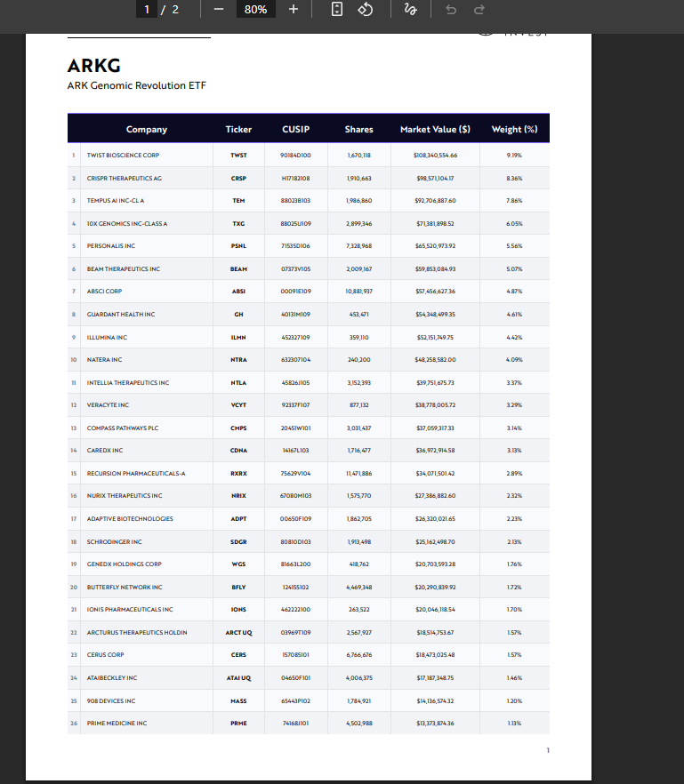Select GUARDANT HEALTH INC company name
This screenshot has height=784, width=684.
pyautogui.click(x=121, y=315)
